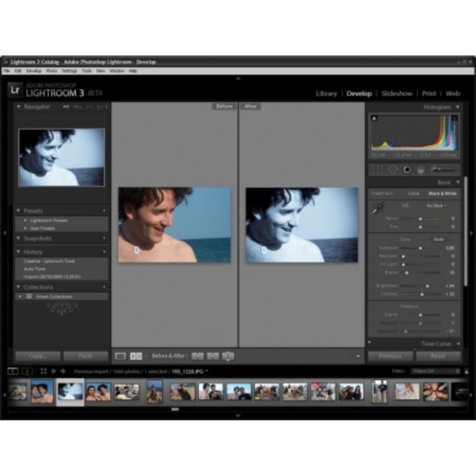Open the Develop menu
This screenshot has width=476, height=476.
pos(33,71)
